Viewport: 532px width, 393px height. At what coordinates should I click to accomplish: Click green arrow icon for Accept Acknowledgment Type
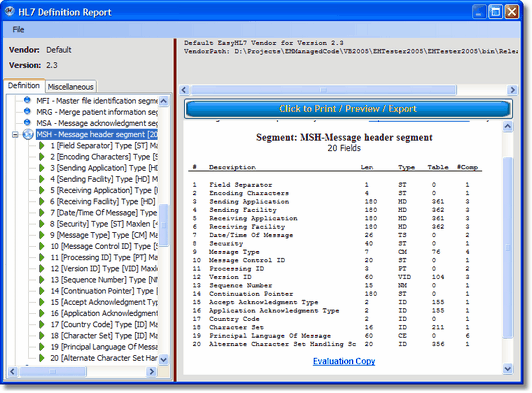(42, 302)
